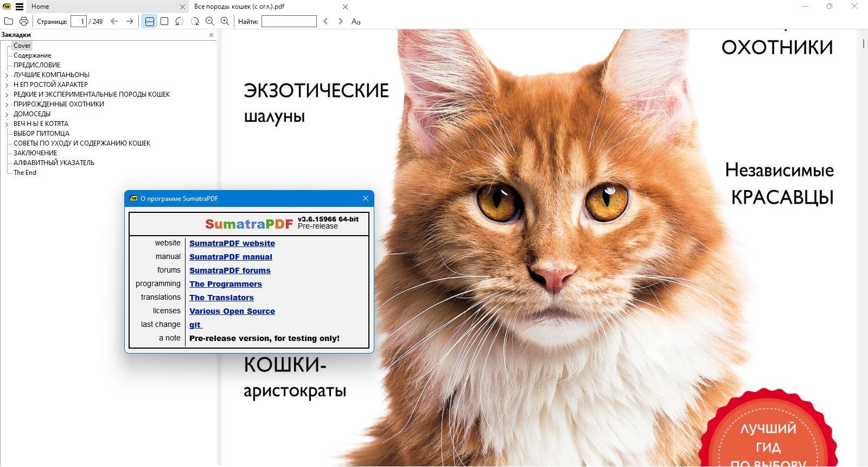Expand the ПРИРОЖДЕННЫЕ ОХОТНИКИ bookmark

point(7,105)
